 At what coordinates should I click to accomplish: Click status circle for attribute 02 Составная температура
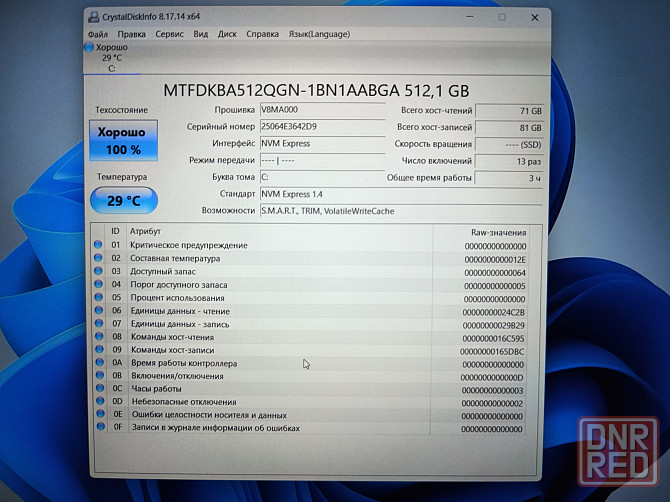click(98, 259)
